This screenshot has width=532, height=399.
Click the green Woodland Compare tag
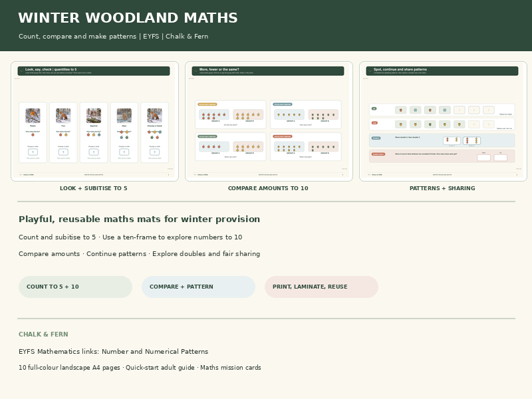point(207,136)
